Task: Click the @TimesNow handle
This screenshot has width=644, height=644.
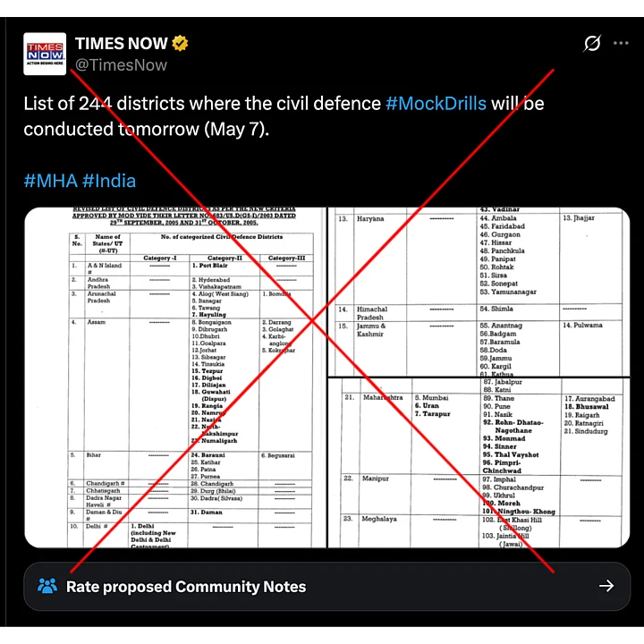Action: pos(121,64)
